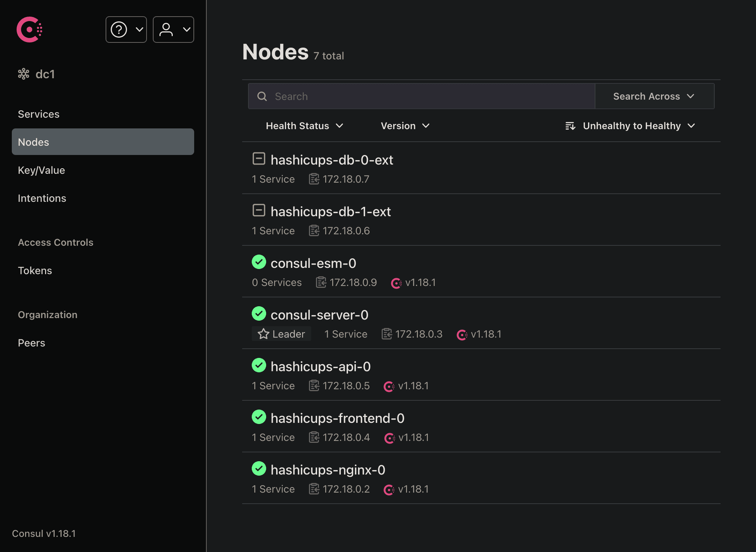Click the IP text 172.18.0.7
This screenshot has height=552, width=756.
pyautogui.click(x=346, y=179)
